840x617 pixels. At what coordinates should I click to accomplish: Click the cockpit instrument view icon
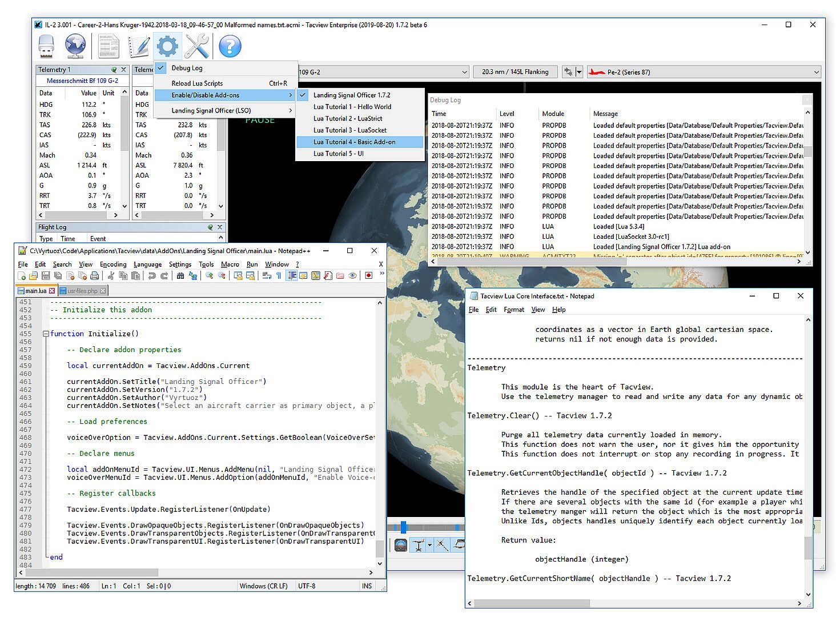(401, 546)
